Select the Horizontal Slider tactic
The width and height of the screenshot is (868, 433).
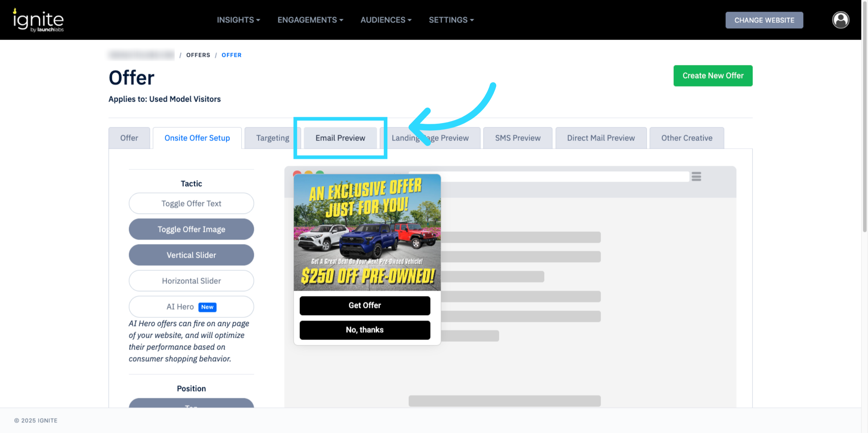click(191, 281)
